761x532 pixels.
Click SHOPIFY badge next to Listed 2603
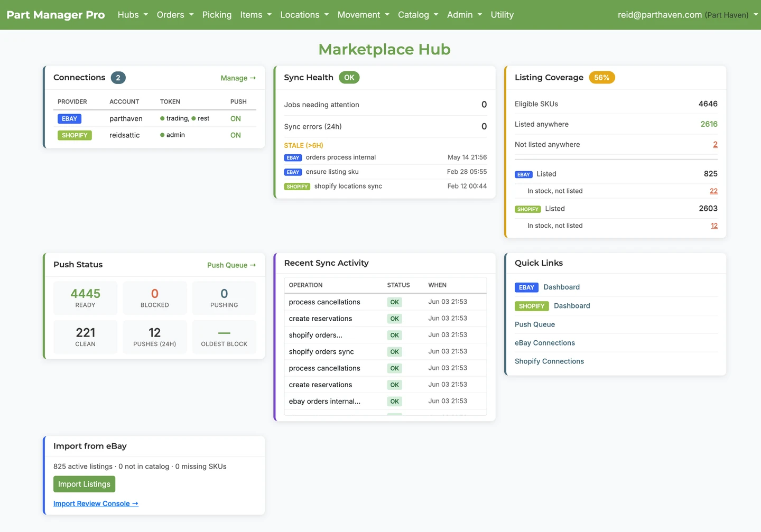click(527, 209)
